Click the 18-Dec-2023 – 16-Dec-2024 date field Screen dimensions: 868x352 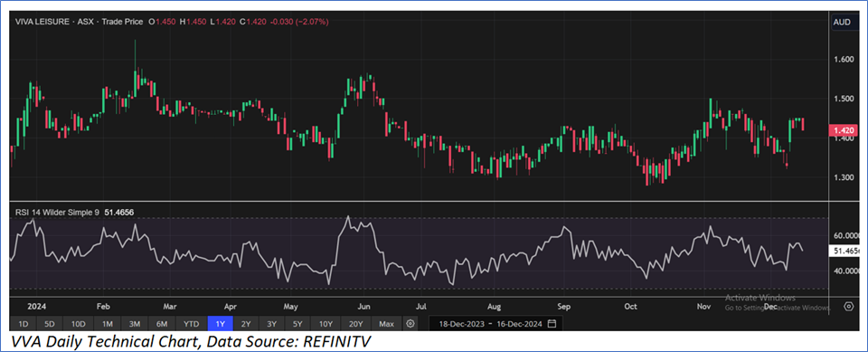495,323
